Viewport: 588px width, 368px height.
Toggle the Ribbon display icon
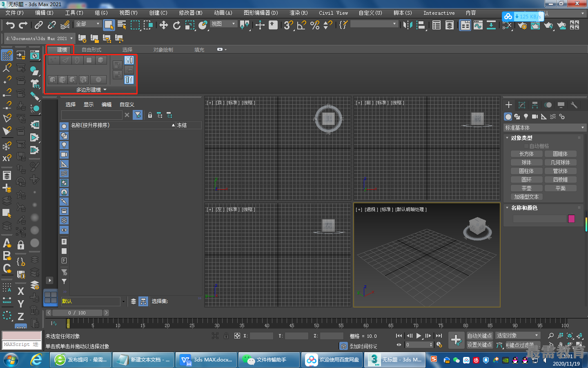tap(465, 25)
